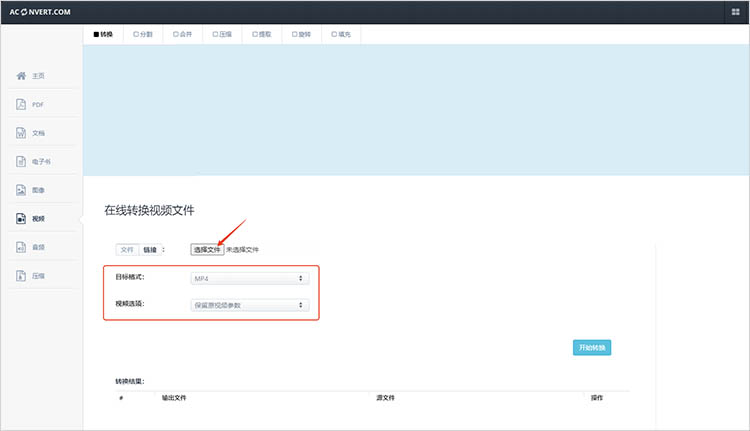Viewport: 750px width, 431px height.
Task: Click the 开始转换 start conversion button
Action: pos(592,348)
